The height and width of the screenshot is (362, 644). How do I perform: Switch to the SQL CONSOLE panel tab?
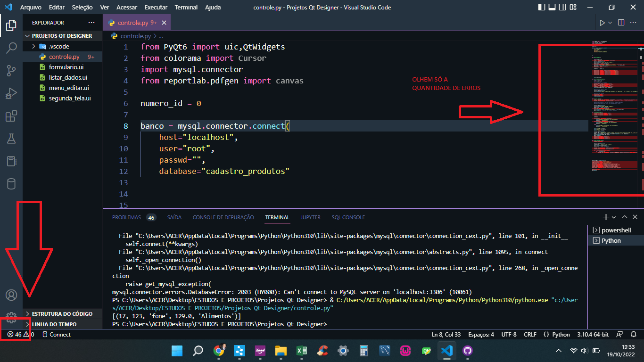tap(348, 217)
